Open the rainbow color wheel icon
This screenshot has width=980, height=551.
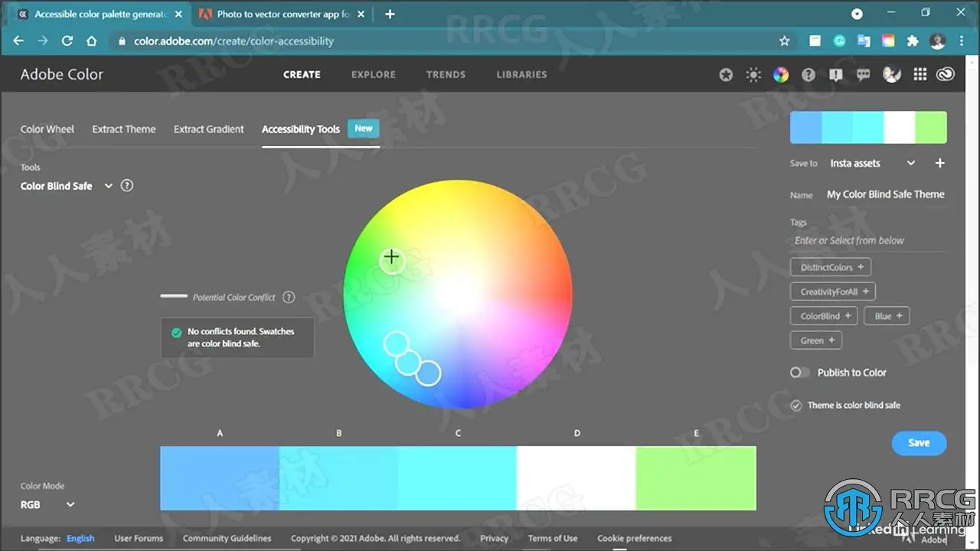coord(781,74)
